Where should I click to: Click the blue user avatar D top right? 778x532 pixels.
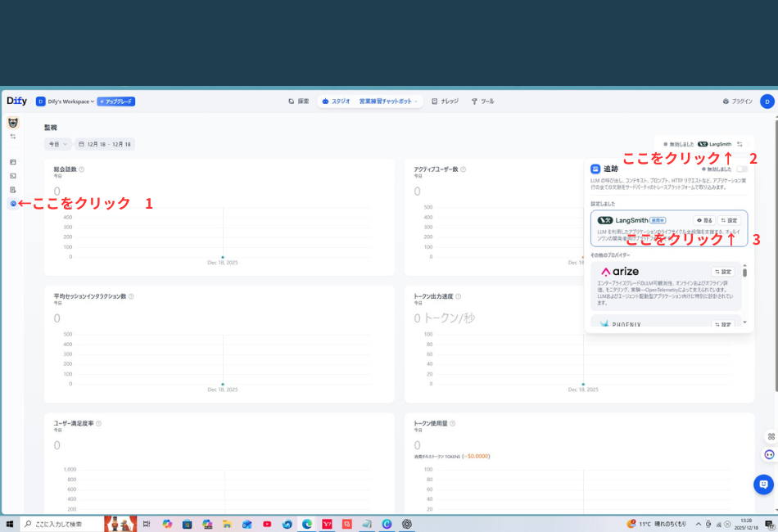(x=767, y=101)
